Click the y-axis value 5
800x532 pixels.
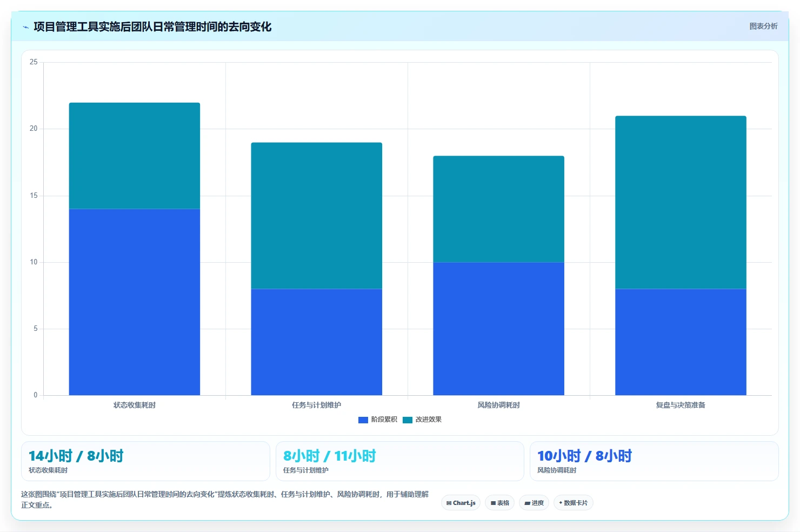tap(36, 329)
